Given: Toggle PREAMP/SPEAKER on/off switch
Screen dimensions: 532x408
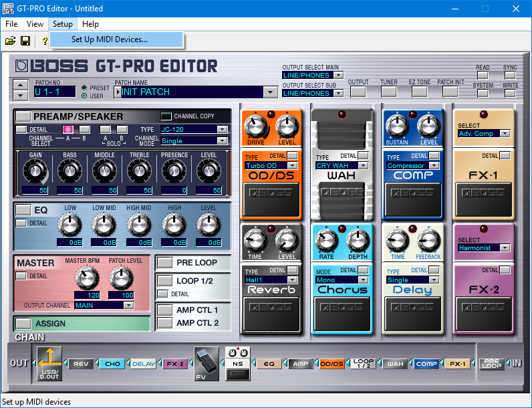Looking at the screenshot, I should click(23, 116).
